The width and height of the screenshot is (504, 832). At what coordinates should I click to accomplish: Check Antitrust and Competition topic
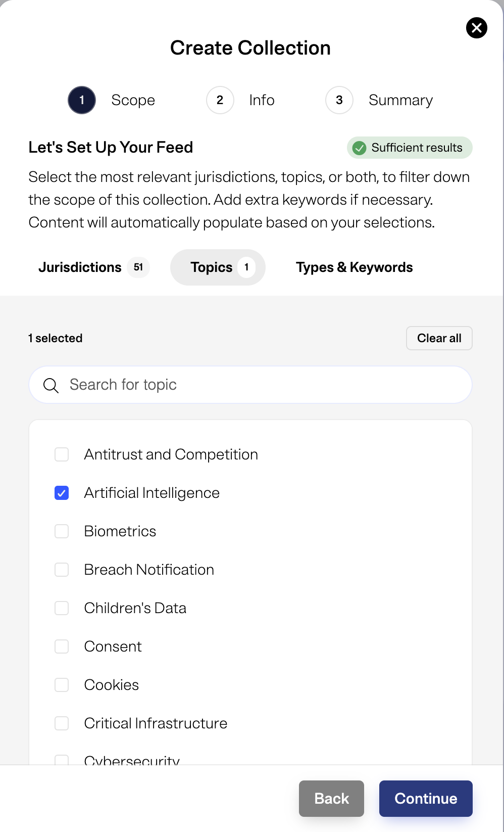point(61,454)
